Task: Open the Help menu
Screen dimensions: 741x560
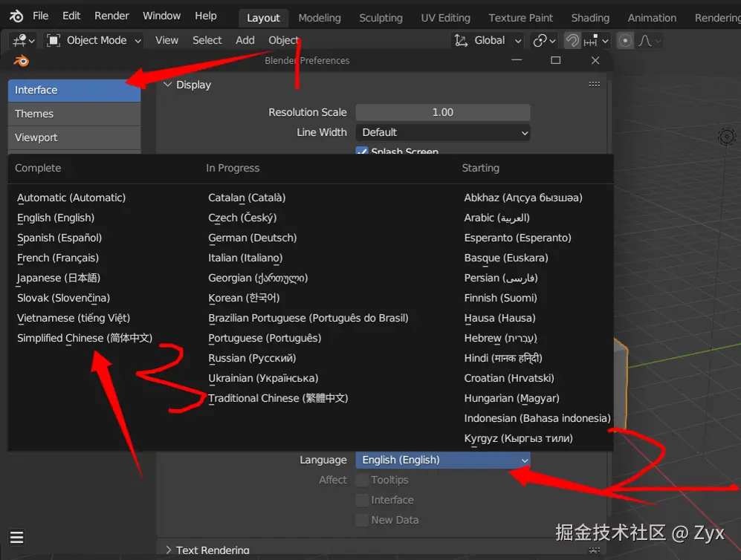Action: pyautogui.click(x=206, y=16)
